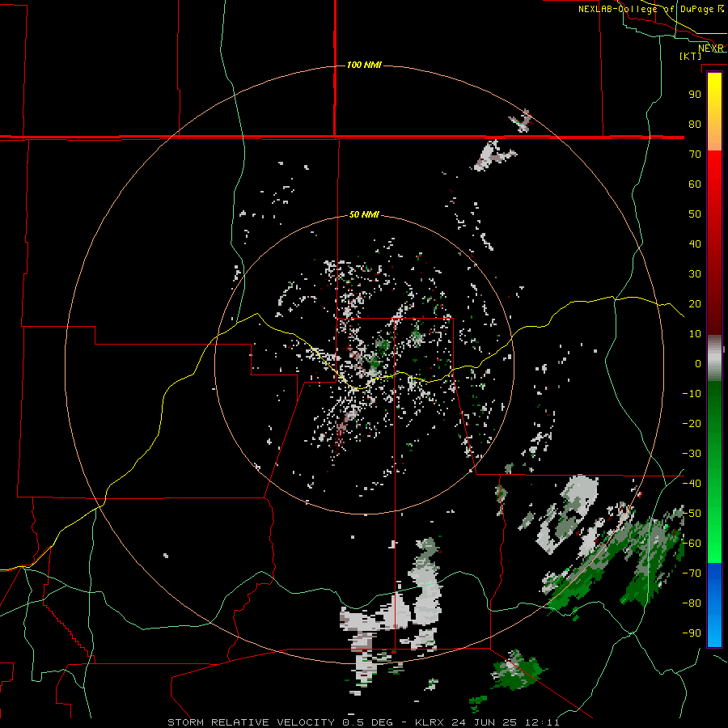
Task: Click the positive 70 scale value
Action: click(x=695, y=154)
